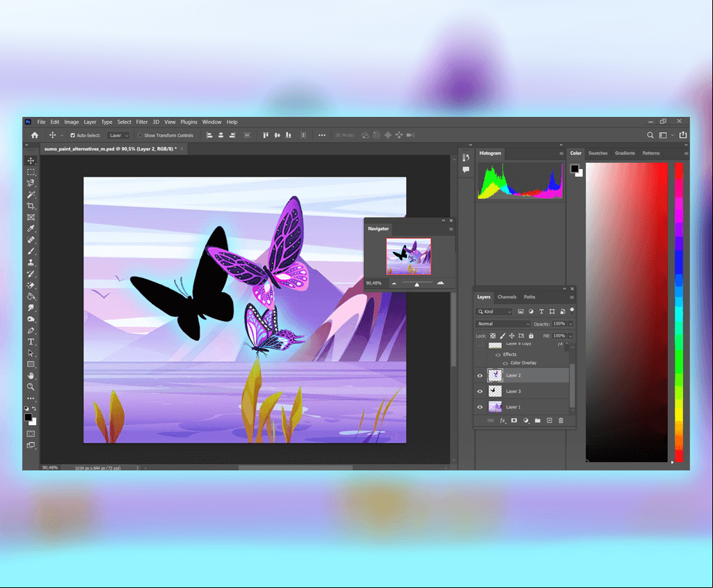713x588 pixels.
Task: Toggle visibility of Color Overlay effect
Action: click(x=505, y=363)
